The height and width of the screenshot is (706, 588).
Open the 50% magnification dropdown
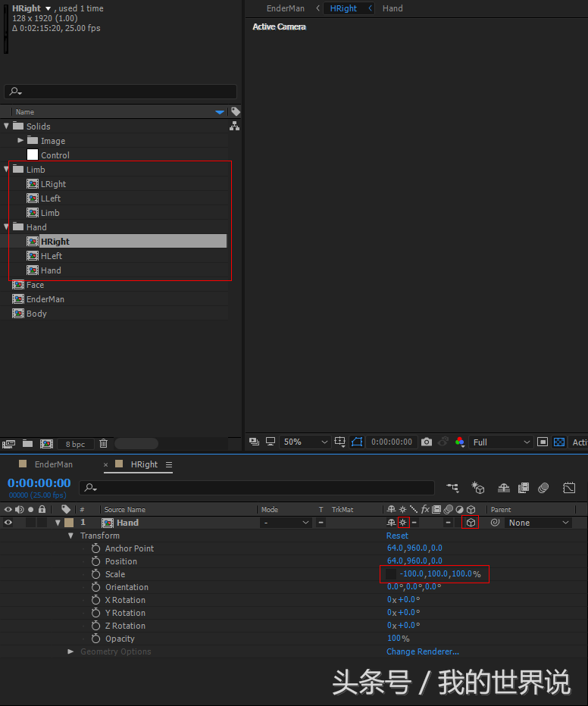[305, 442]
